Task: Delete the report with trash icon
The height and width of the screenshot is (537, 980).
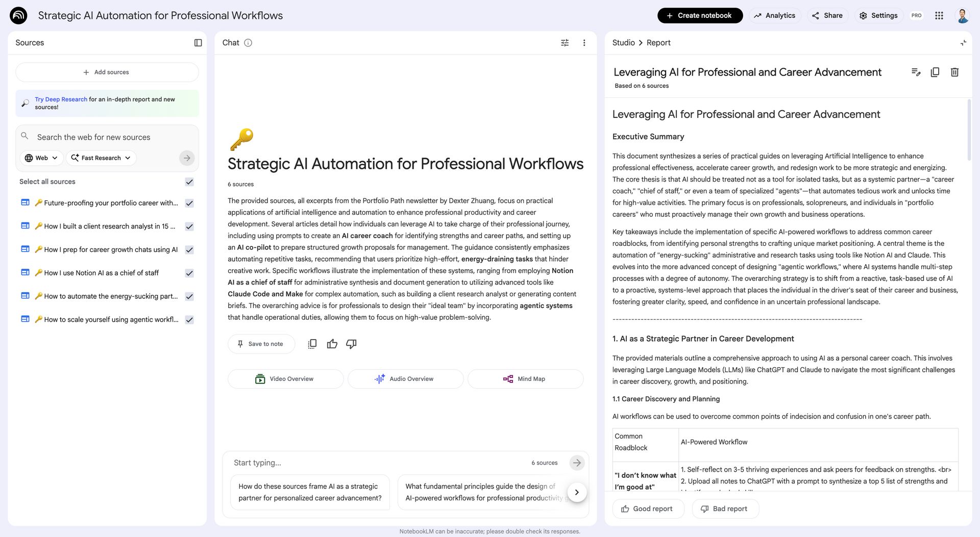Action: [954, 72]
